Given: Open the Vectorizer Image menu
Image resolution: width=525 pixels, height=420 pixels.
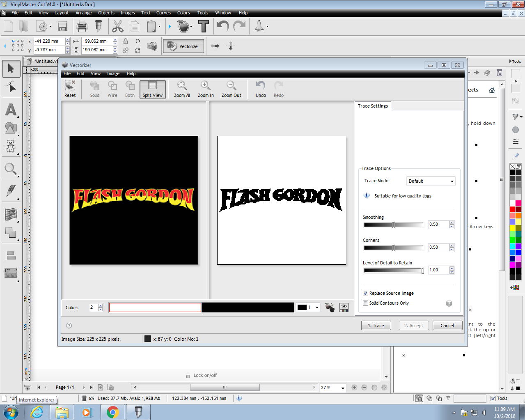Looking at the screenshot, I should coord(113,73).
